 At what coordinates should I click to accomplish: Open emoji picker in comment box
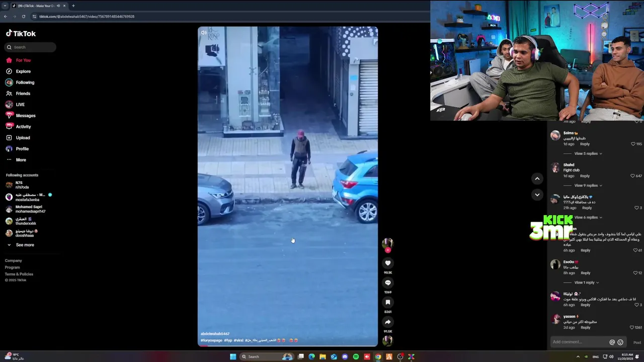pos(620,342)
